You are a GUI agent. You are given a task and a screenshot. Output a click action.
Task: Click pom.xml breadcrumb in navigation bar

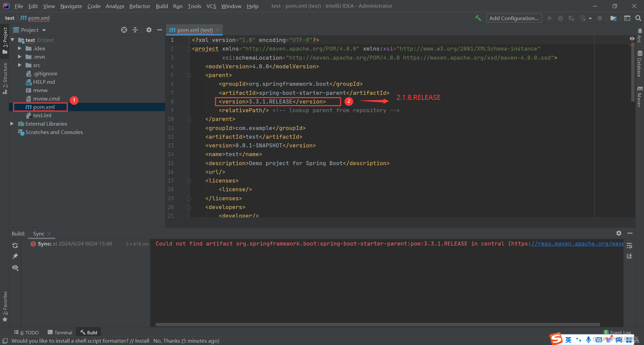[x=35, y=18]
